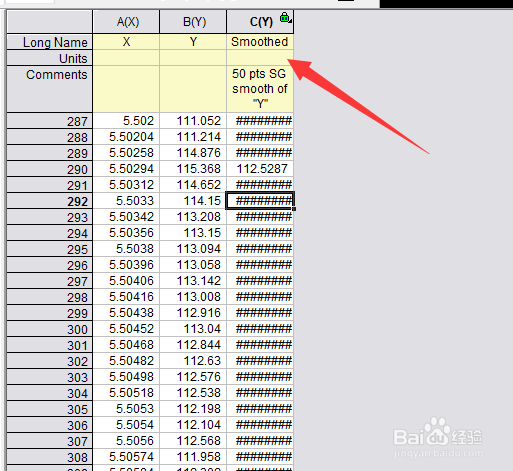Click the Long Name row label
Screen dimensions: 513x471
pos(50,42)
